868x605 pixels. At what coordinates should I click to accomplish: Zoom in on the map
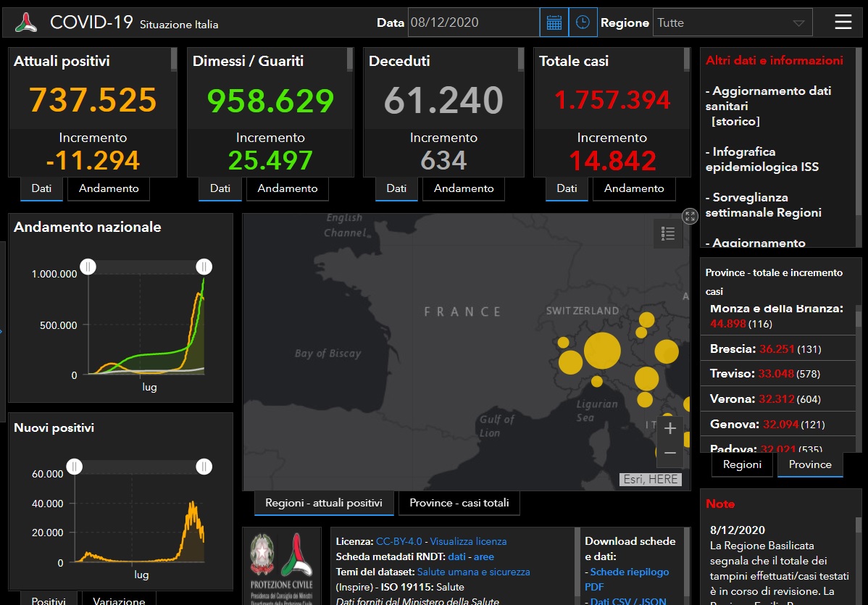[x=669, y=428]
